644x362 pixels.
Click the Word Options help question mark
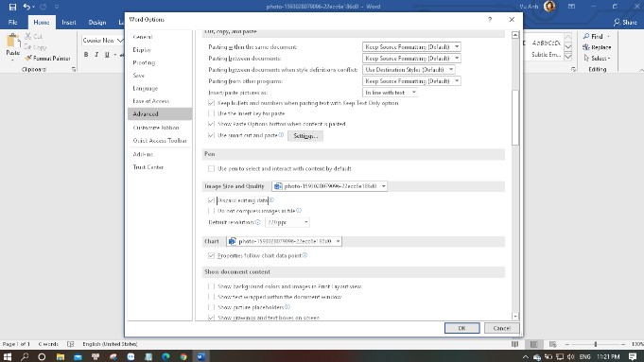[490, 20]
